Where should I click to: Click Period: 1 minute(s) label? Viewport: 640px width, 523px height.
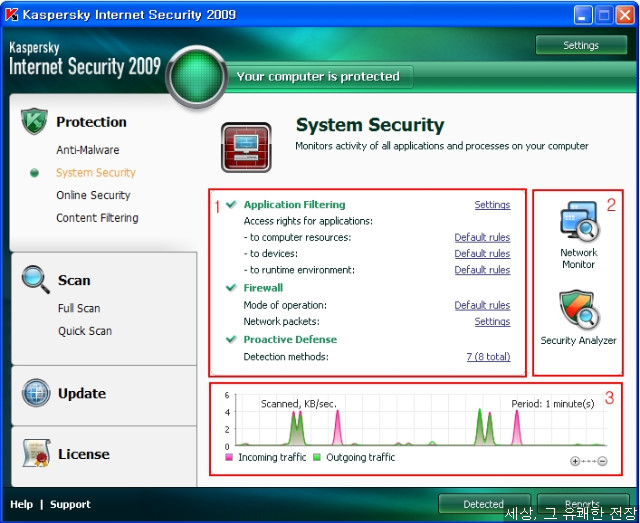coord(553,404)
